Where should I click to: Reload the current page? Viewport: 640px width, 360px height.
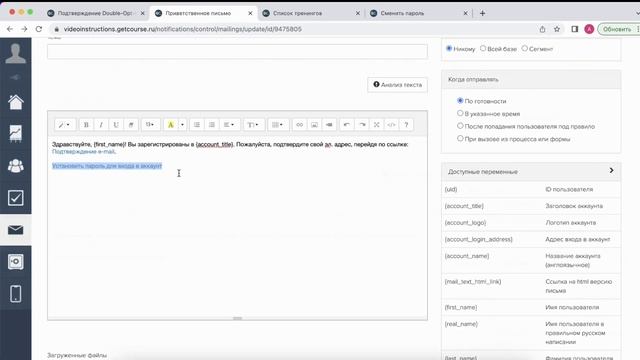pyautogui.click(x=39, y=29)
